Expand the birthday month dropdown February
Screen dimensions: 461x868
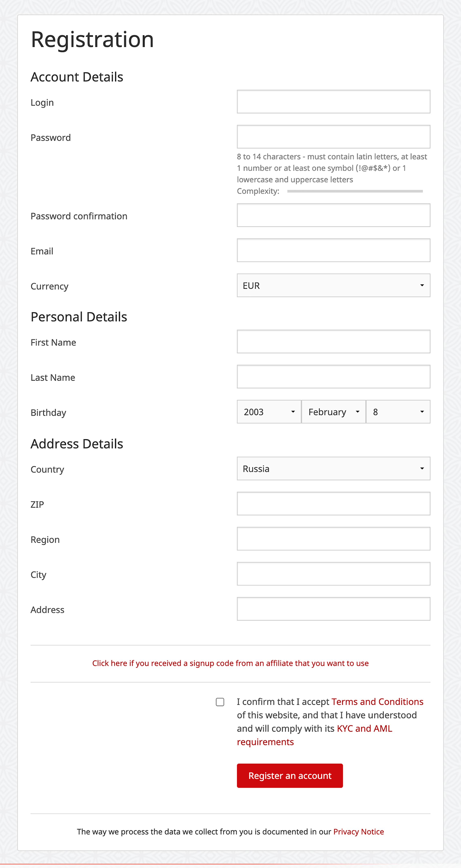click(334, 411)
